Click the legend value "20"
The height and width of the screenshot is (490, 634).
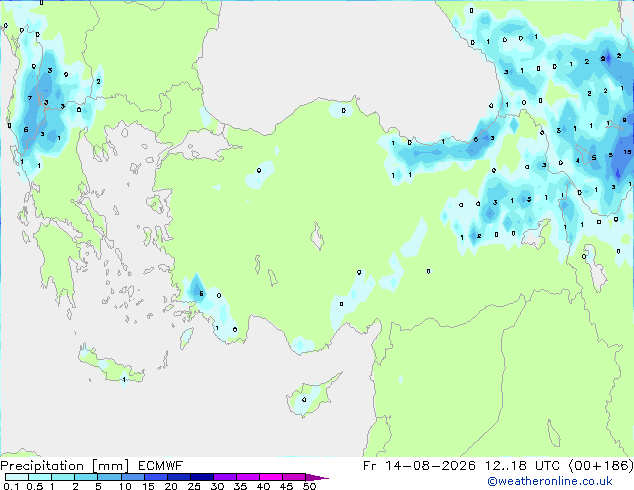tap(171, 486)
